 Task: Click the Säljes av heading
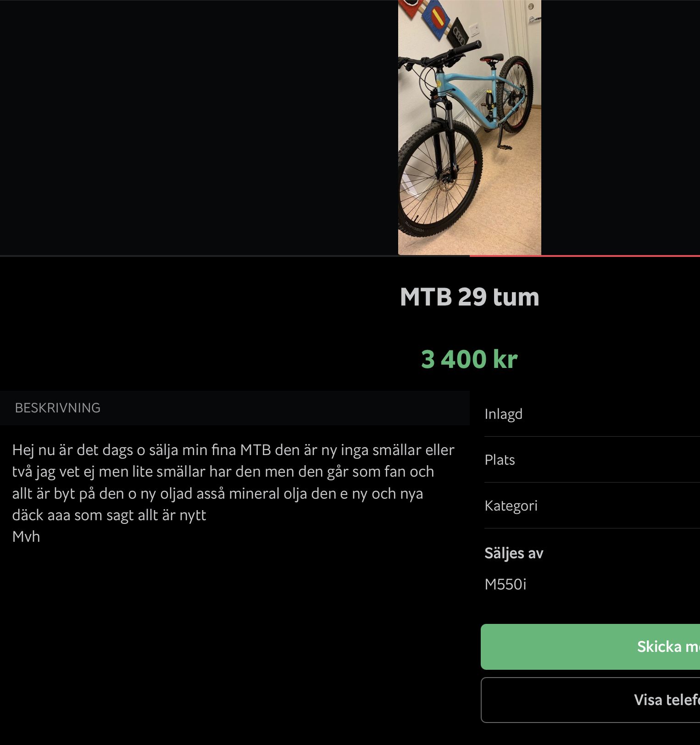(514, 553)
